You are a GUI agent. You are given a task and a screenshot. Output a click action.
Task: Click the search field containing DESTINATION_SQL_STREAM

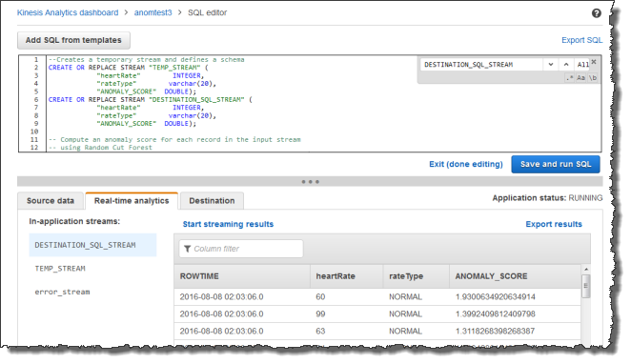pos(481,65)
